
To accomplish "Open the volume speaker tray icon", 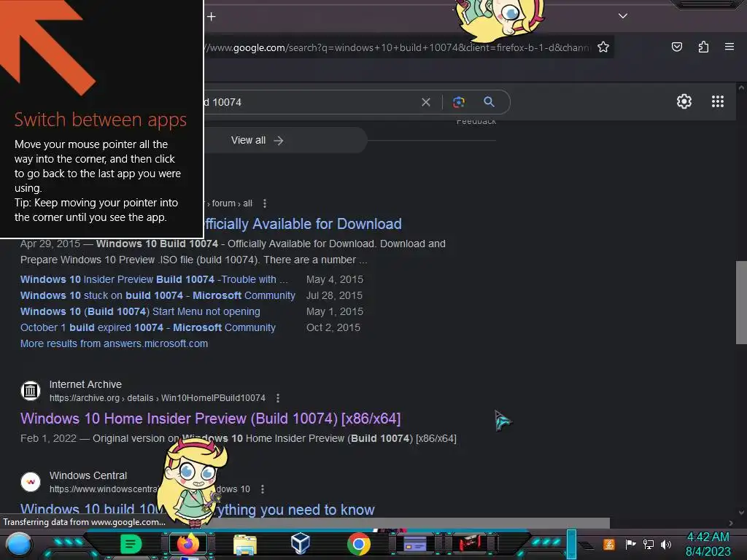I will tap(665, 544).
